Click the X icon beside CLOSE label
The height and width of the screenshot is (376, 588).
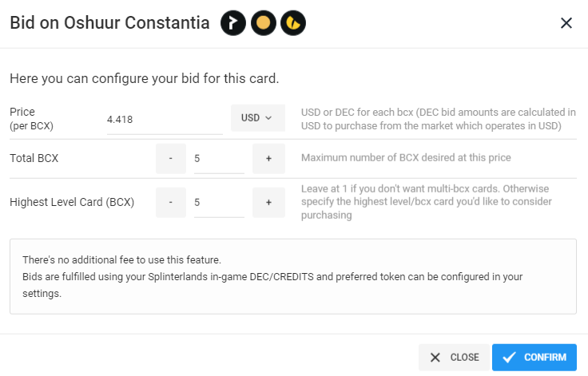pyautogui.click(x=435, y=358)
